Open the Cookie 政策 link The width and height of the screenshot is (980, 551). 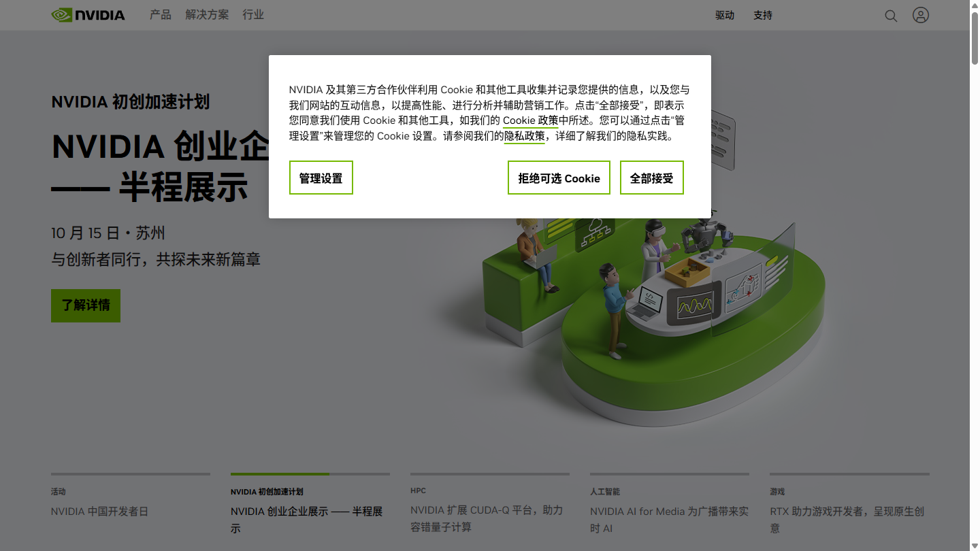pos(531,120)
